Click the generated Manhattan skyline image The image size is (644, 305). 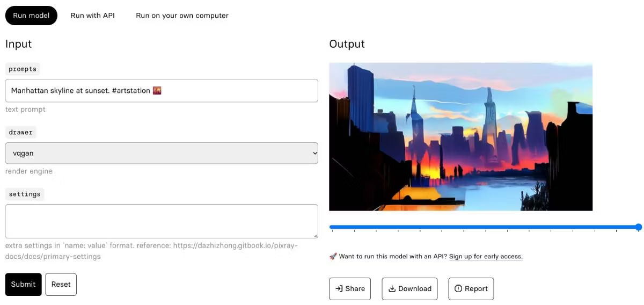(460, 137)
